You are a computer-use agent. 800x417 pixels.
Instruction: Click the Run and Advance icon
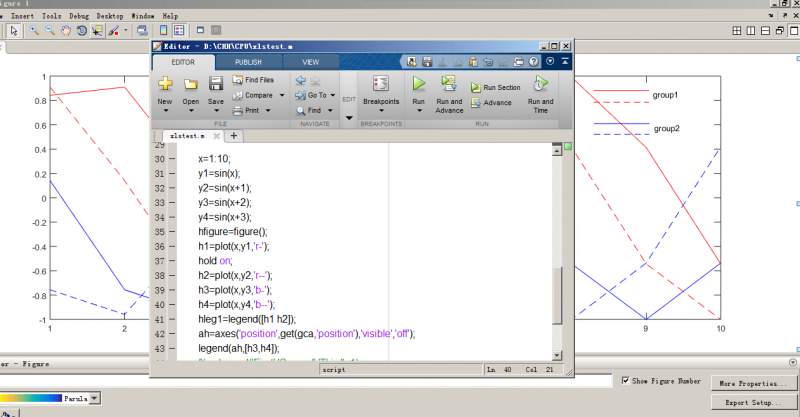click(x=449, y=83)
